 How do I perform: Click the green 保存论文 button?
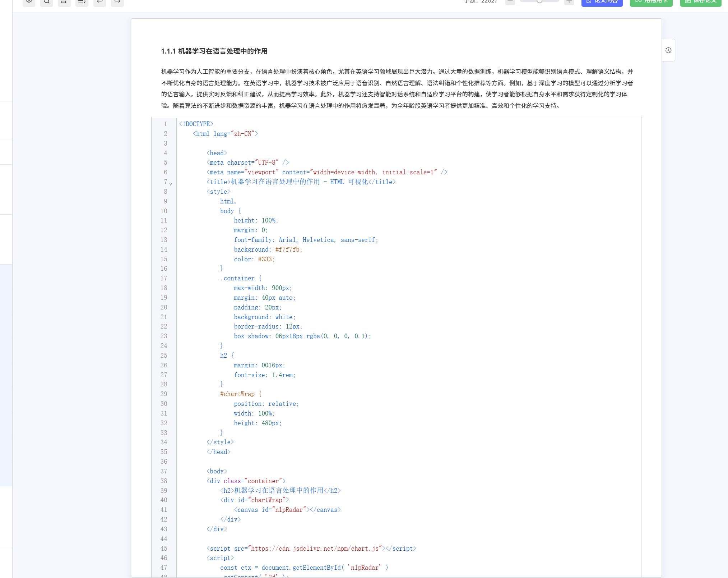700,2
